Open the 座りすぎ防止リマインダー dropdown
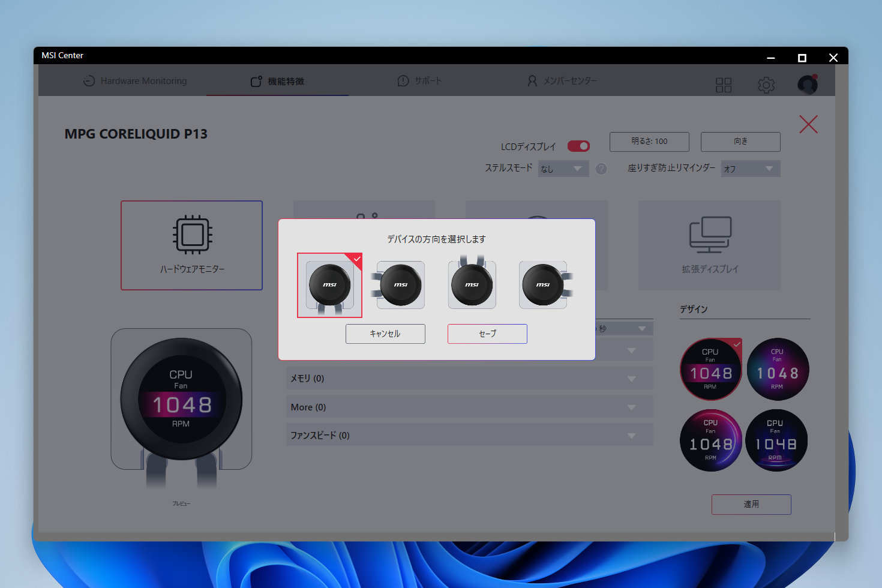 click(x=751, y=169)
